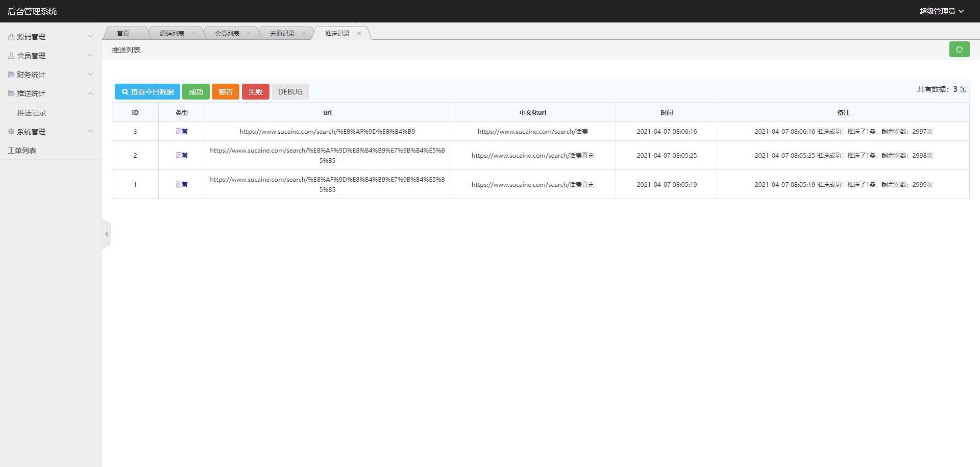Collapse the sidebar with the left arrow handle
This screenshot has width=980, height=467.
[x=106, y=234]
